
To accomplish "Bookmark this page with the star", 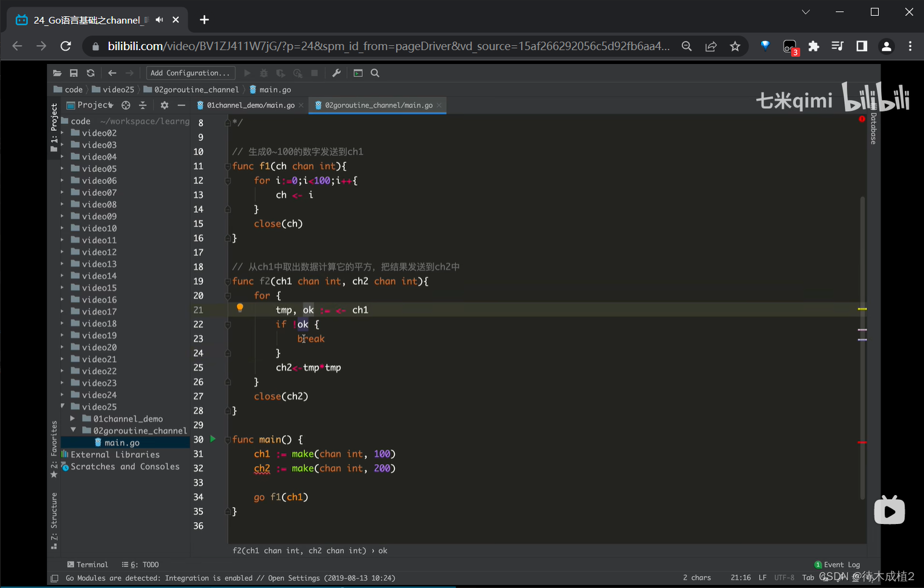I will [735, 46].
